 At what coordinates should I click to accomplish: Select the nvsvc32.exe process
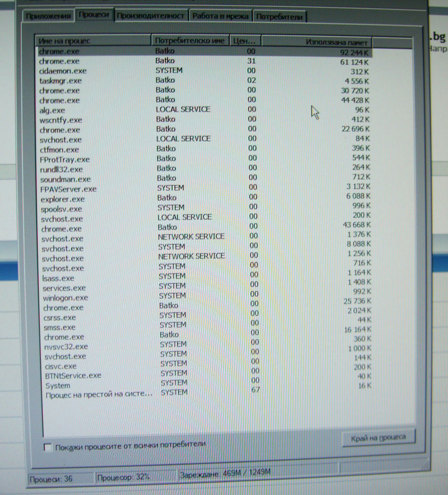click(66, 346)
